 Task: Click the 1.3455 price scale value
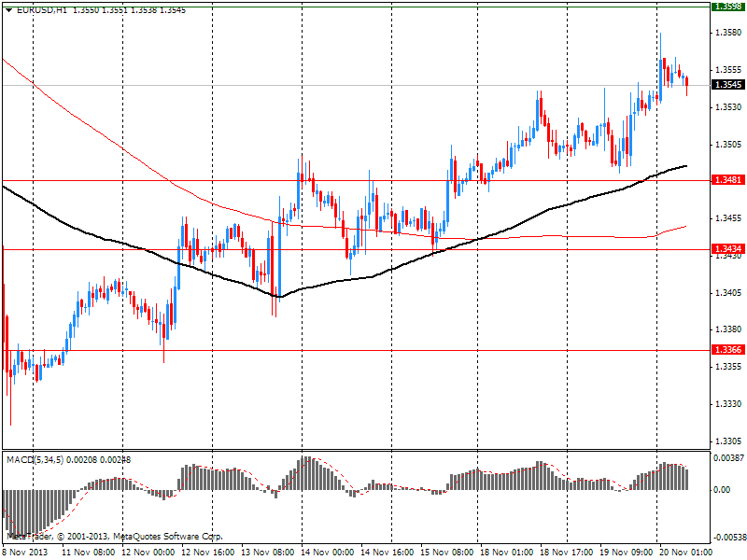pyautogui.click(x=727, y=218)
